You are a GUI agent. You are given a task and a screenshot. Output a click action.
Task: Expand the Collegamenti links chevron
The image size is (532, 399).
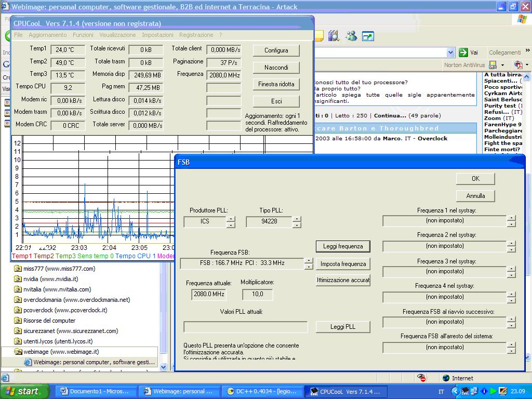[x=528, y=50]
